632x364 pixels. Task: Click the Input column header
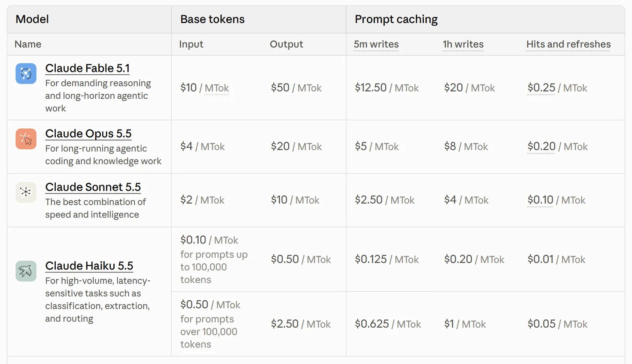(191, 44)
